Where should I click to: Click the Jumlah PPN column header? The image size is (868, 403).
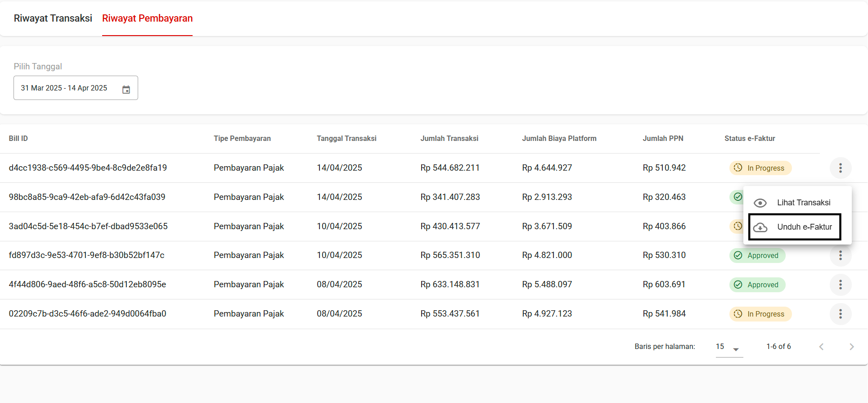[662, 139]
